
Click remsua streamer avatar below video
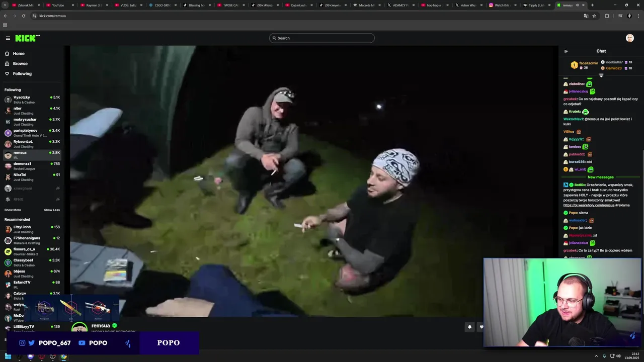pos(79,327)
